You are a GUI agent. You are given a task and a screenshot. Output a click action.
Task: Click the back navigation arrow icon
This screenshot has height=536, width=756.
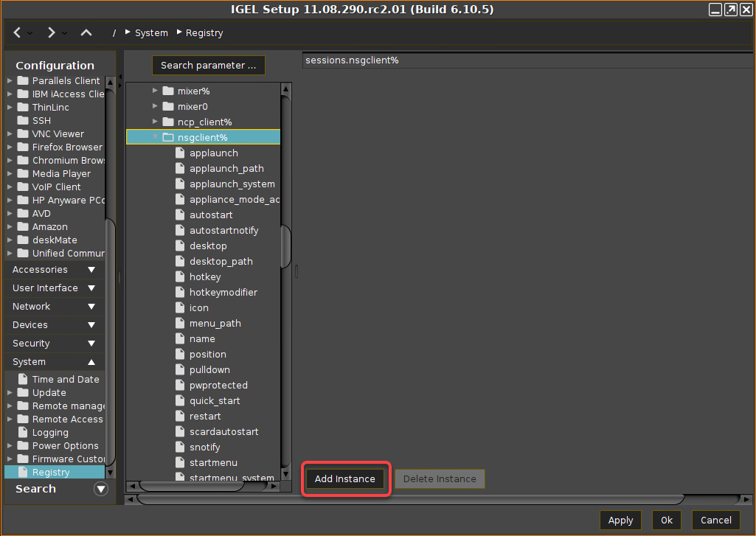click(15, 32)
